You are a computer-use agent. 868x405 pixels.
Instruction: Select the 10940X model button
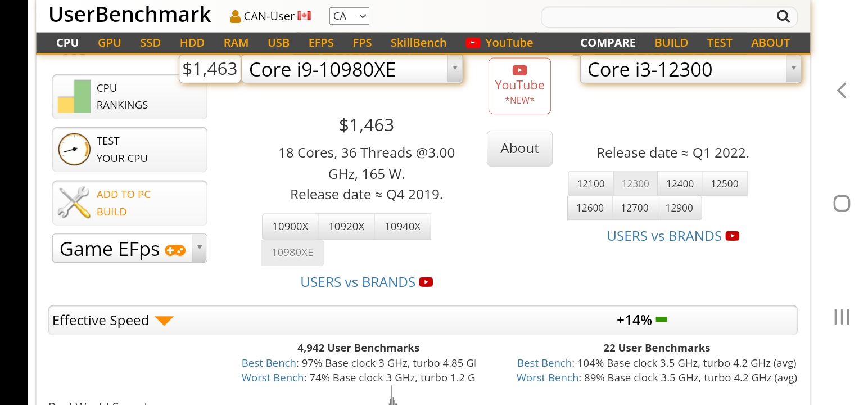point(403,227)
